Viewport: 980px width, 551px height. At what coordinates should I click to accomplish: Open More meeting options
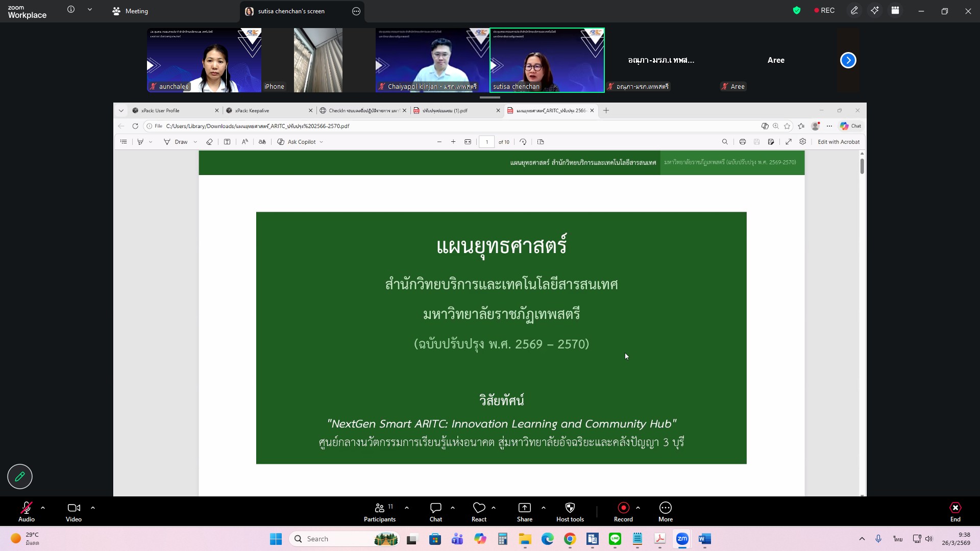(665, 512)
